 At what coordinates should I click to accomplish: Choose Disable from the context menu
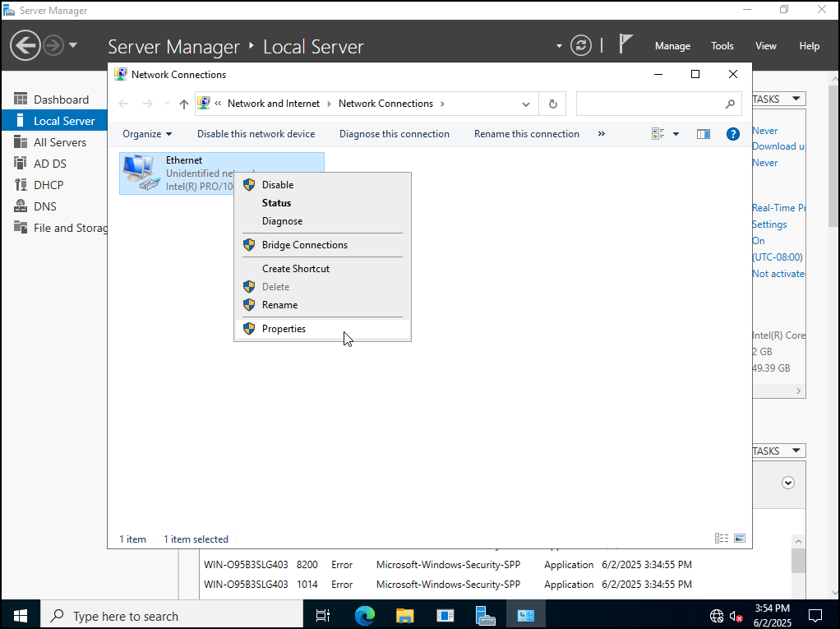(322, 185)
